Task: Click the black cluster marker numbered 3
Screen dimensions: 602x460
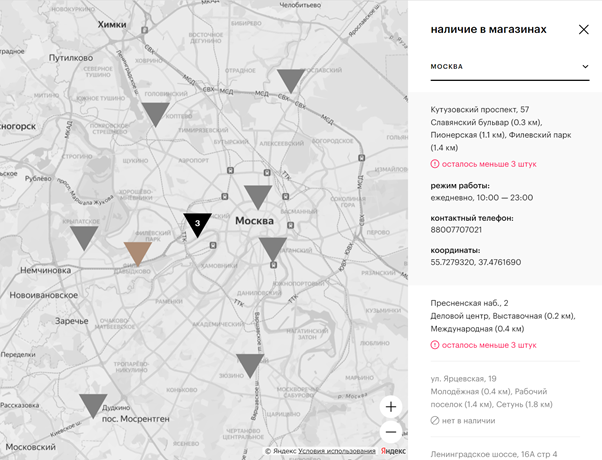Action: point(198,223)
